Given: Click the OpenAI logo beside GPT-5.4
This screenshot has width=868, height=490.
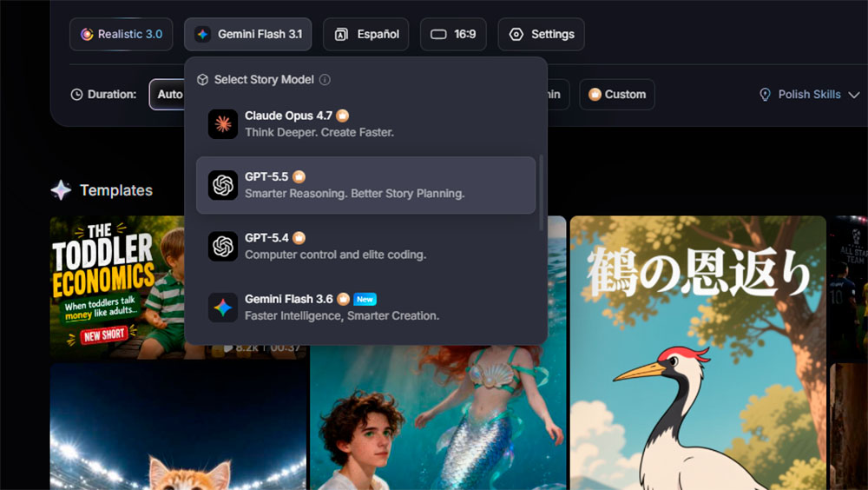Looking at the screenshot, I should point(223,246).
